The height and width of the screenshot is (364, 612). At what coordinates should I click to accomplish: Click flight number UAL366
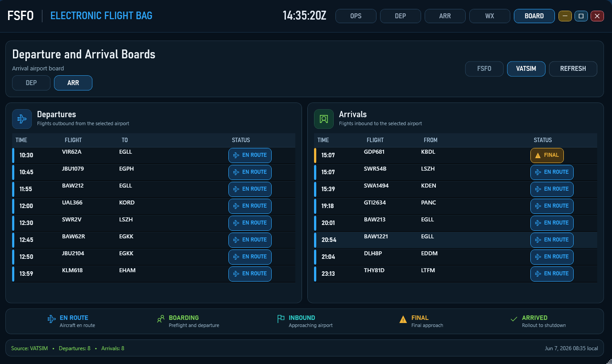click(x=72, y=203)
